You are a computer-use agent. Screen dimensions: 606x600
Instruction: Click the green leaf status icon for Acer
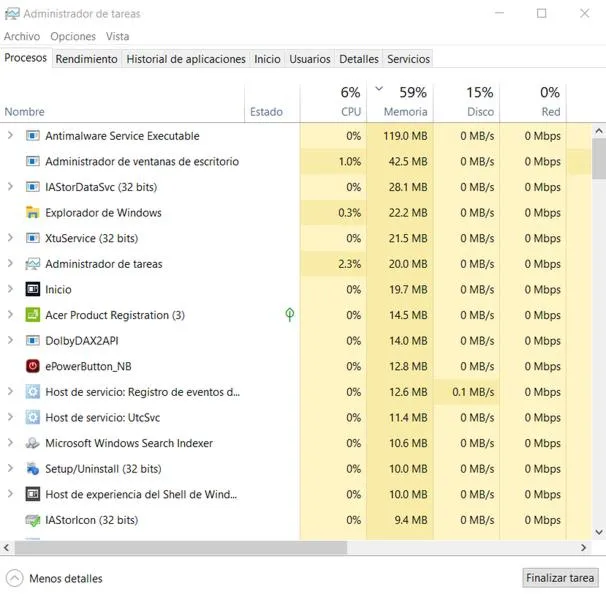tap(289, 315)
